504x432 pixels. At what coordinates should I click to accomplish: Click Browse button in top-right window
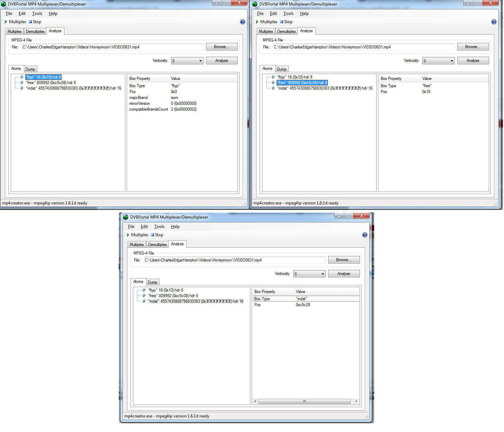(x=473, y=47)
